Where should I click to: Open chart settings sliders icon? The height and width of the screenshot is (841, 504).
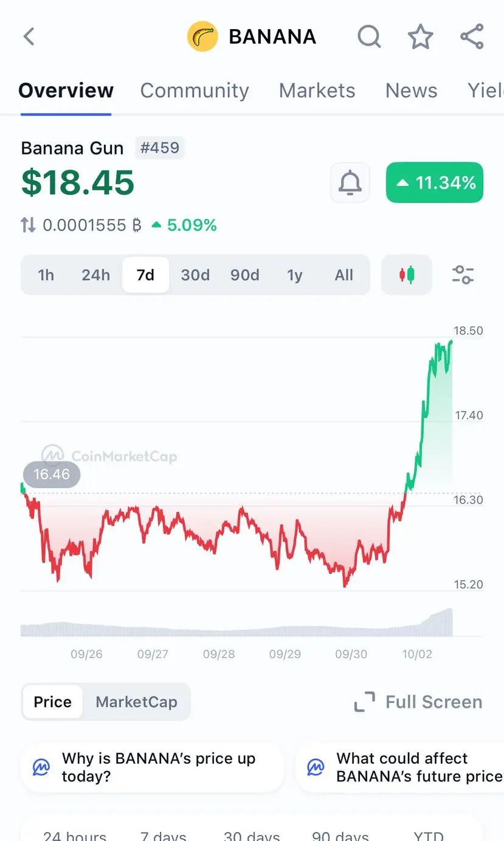point(463,275)
